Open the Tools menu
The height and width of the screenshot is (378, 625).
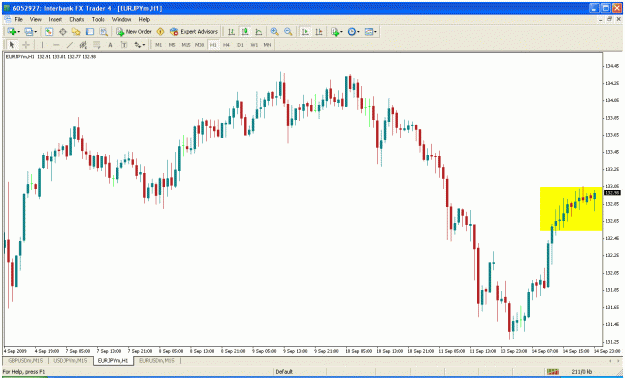(x=98, y=19)
